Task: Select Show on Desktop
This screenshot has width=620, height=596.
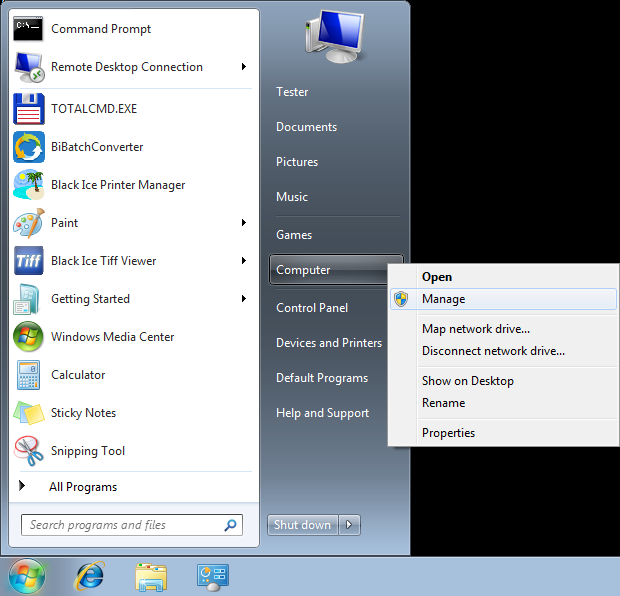Action: pyautogui.click(x=503, y=381)
